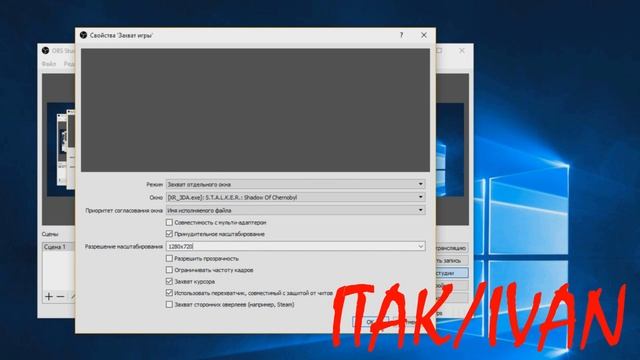Close the 'Захват игры' properties dialog

coord(424,36)
